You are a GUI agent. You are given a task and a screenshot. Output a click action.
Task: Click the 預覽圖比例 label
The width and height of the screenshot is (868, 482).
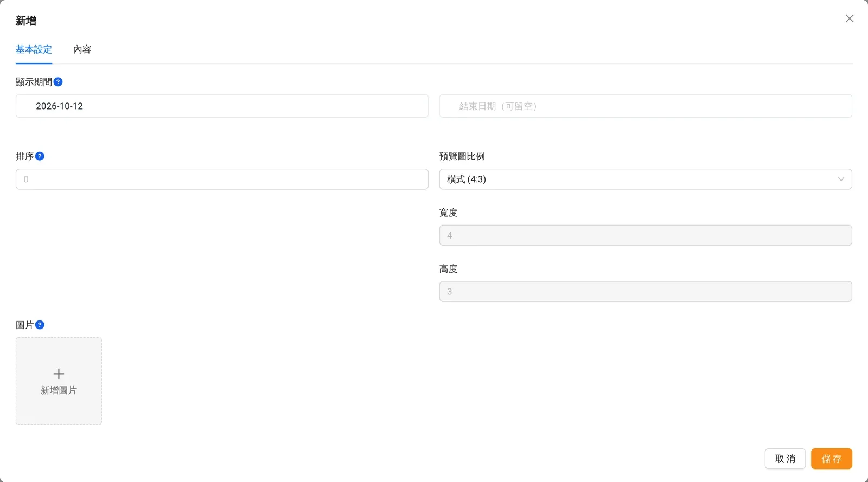coord(462,156)
